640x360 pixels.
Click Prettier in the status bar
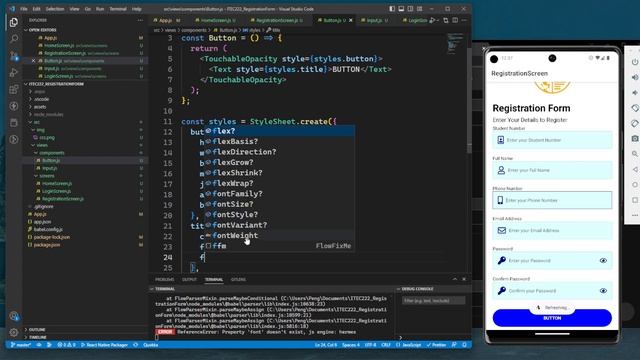(436, 345)
